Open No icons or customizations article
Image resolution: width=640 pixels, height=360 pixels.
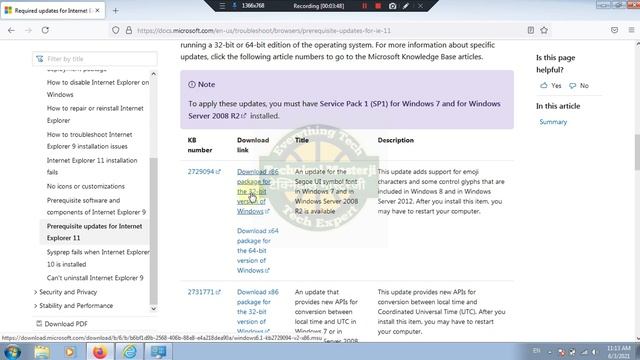pos(86,186)
